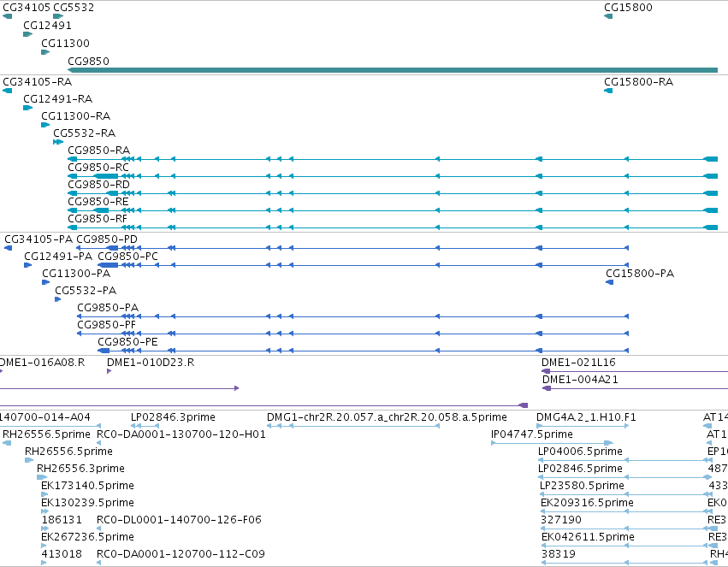Click the CG15800 gene label
The width and height of the screenshot is (728, 567).
628,8
